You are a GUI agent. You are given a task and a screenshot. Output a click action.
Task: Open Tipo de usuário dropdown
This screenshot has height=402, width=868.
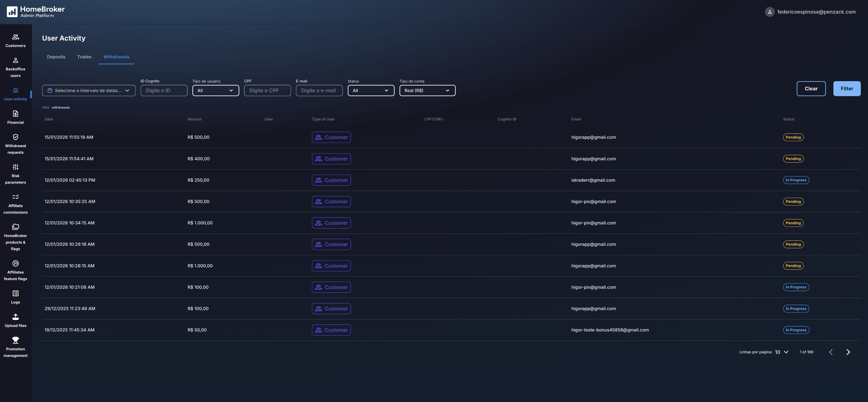(x=215, y=90)
